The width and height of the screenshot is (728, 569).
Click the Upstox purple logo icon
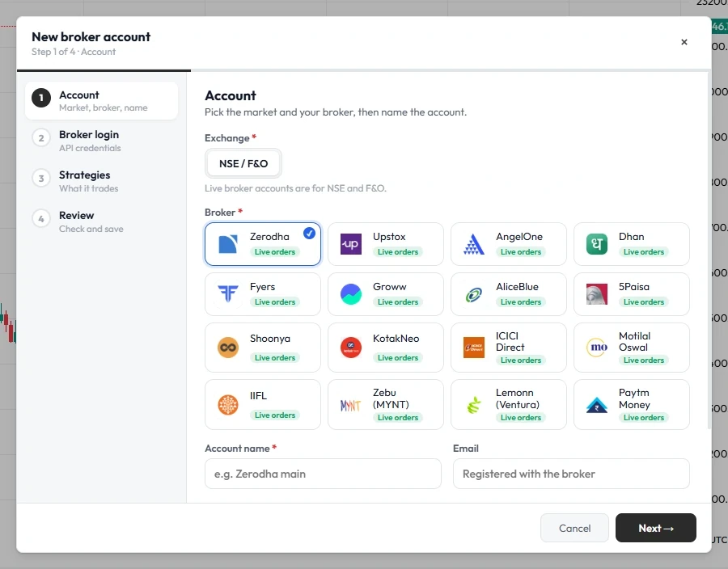(x=351, y=244)
